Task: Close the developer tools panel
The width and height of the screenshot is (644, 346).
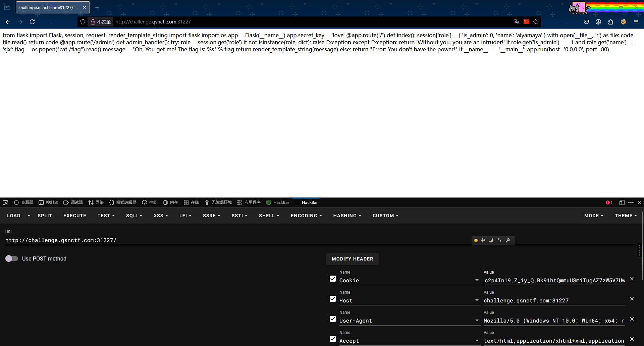Action: click(x=640, y=203)
